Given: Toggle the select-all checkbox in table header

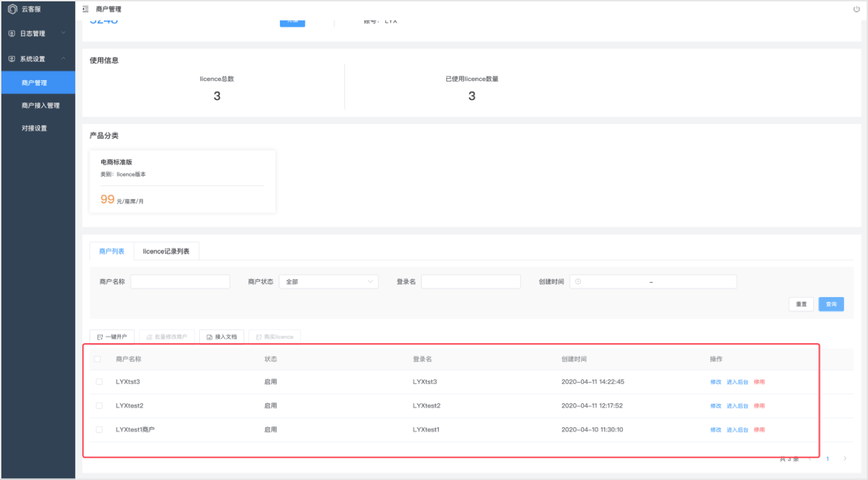Looking at the screenshot, I should point(97,359).
